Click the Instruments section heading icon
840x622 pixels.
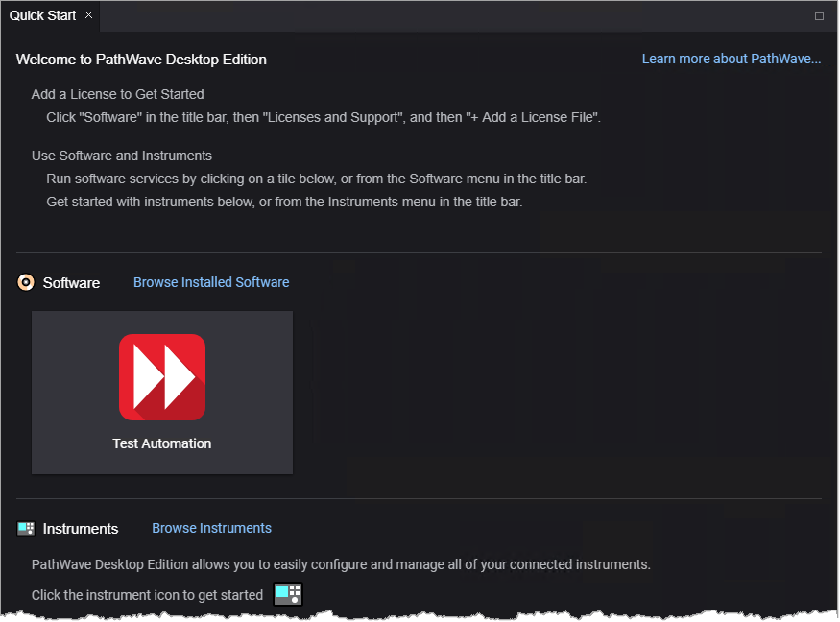point(26,529)
